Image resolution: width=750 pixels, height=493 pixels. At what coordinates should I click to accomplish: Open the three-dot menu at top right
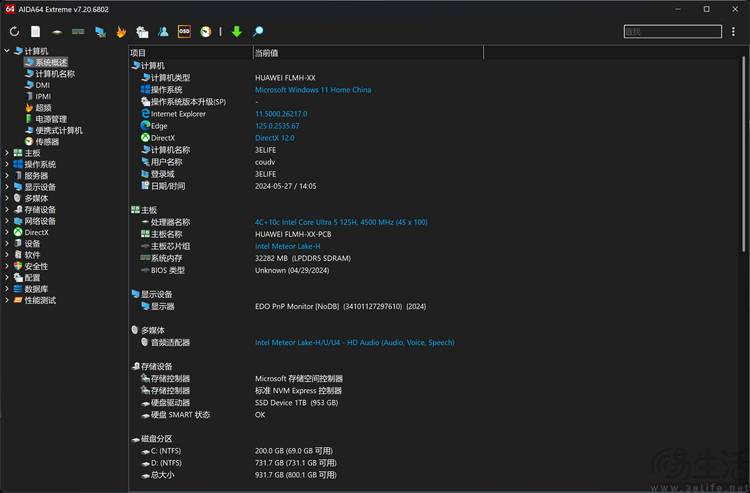coord(733,32)
